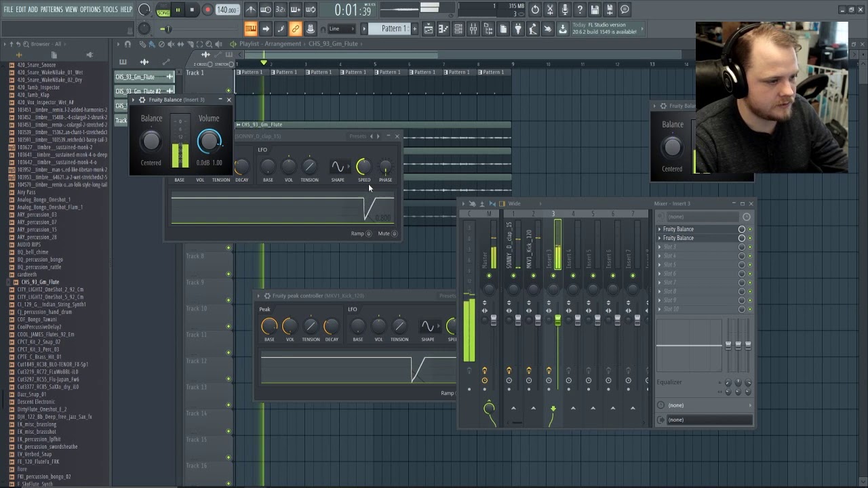Click the tempo 140.000 field

(226, 10)
